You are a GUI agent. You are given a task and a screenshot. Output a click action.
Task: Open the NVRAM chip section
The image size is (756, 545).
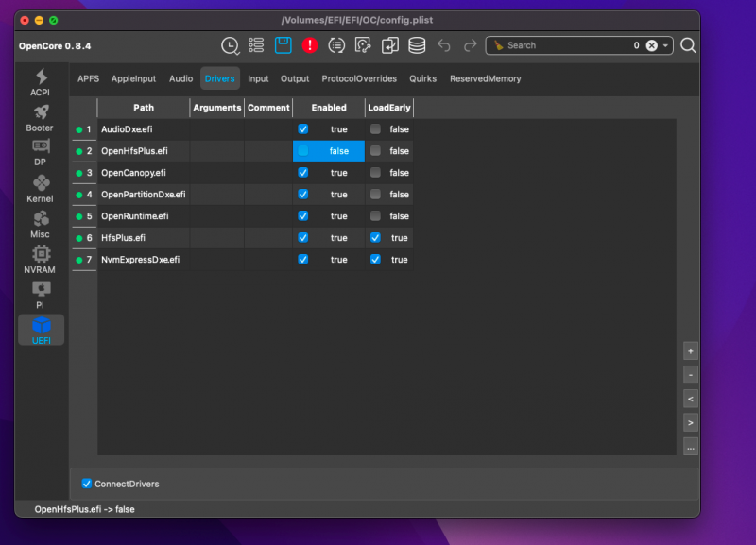[40, 260]
